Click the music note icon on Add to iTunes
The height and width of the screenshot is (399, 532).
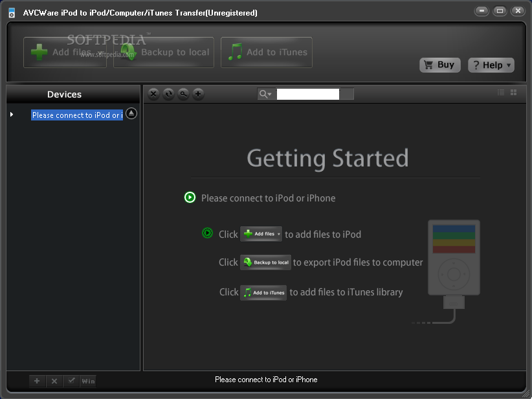tap(235, 52)
